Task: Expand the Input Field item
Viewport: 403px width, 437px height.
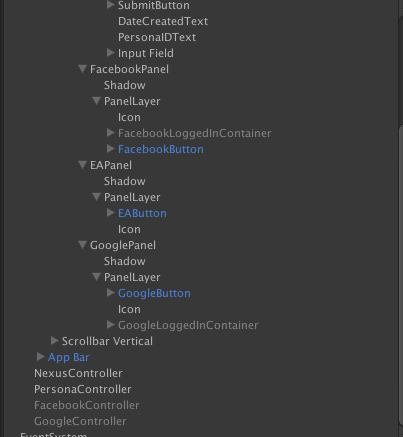Action: [x=111, y=53]
